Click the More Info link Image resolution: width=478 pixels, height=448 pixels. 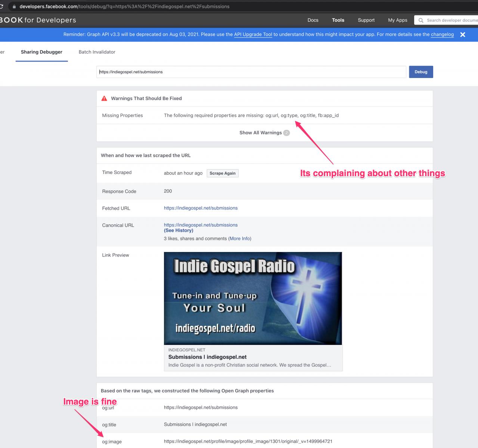click(239, 239)
